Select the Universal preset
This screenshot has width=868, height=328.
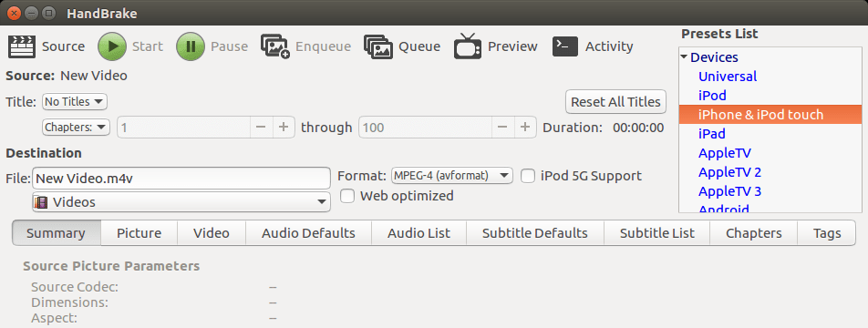(x=728, y=77)
